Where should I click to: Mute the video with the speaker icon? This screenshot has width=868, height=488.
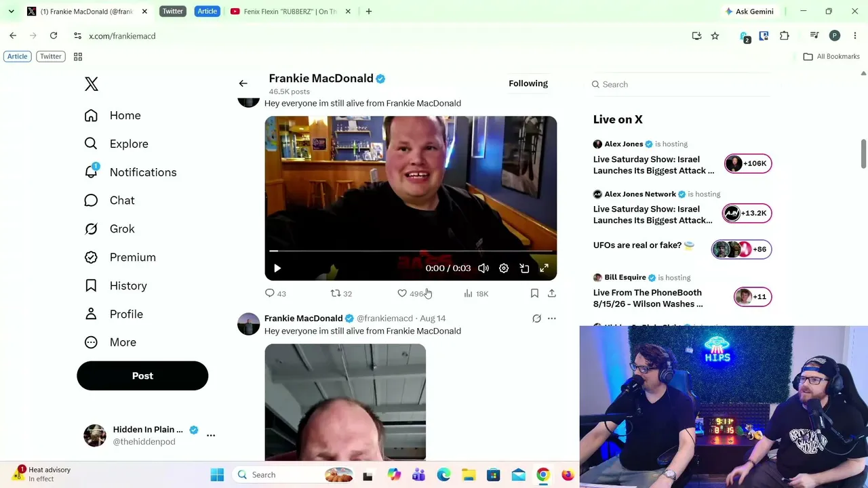tap(484, 268)
